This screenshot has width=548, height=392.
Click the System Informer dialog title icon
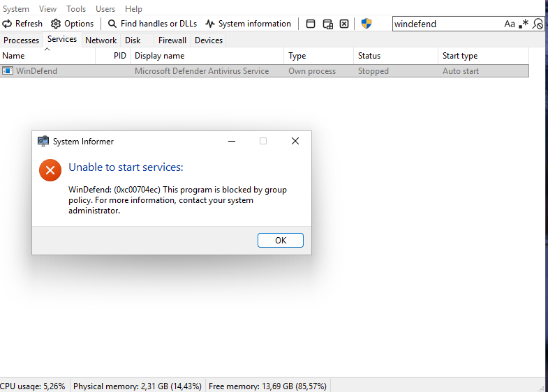tap(43, 141)
